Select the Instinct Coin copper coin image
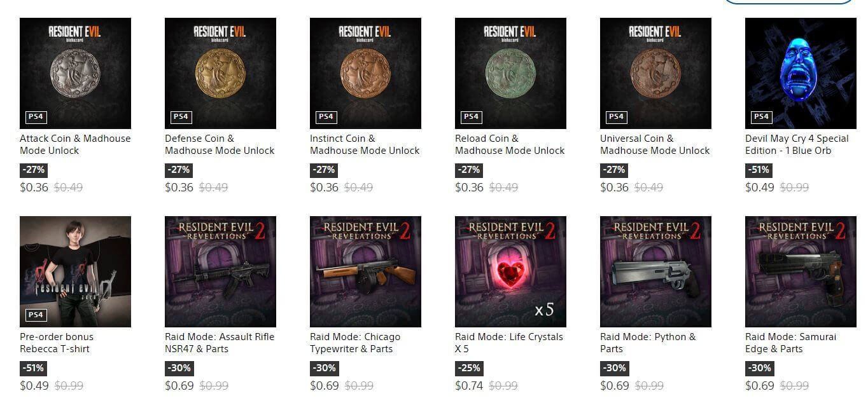Image resolution: width=868 pixels, height=410 pixels. pos(365,73)
